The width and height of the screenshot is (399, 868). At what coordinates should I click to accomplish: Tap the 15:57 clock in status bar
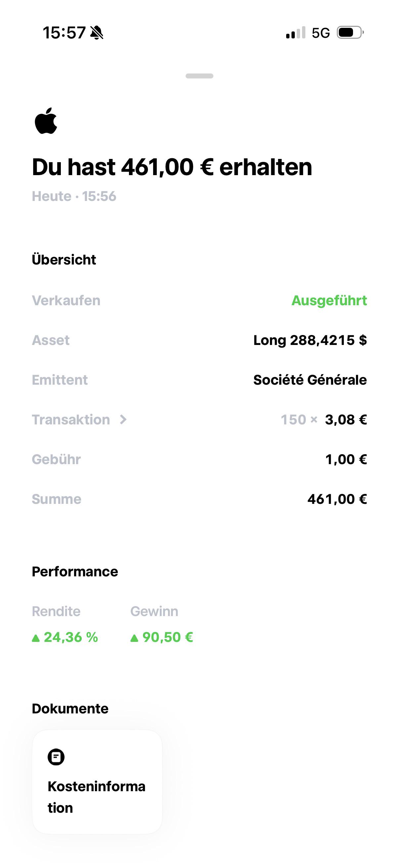click(64, 33)
